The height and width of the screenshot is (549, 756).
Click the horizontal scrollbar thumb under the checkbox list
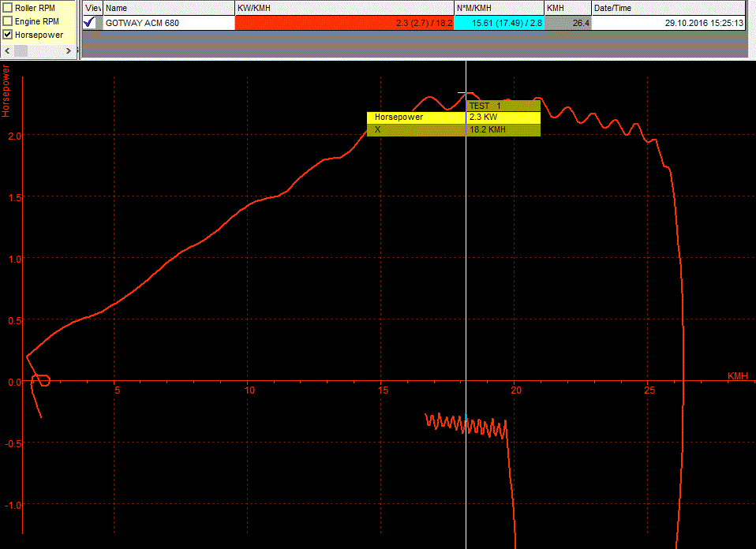pyautogui.click(x=21, y=50)
